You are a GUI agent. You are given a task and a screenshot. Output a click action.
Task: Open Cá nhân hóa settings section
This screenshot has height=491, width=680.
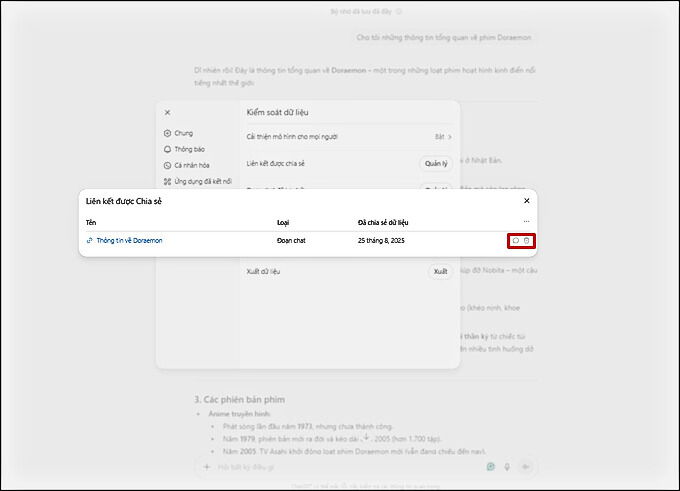click(192, 165)
